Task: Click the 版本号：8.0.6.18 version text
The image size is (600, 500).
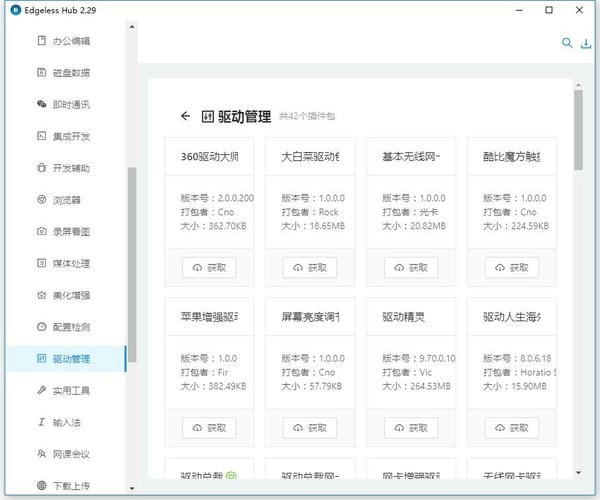Action: coord(517,358)
